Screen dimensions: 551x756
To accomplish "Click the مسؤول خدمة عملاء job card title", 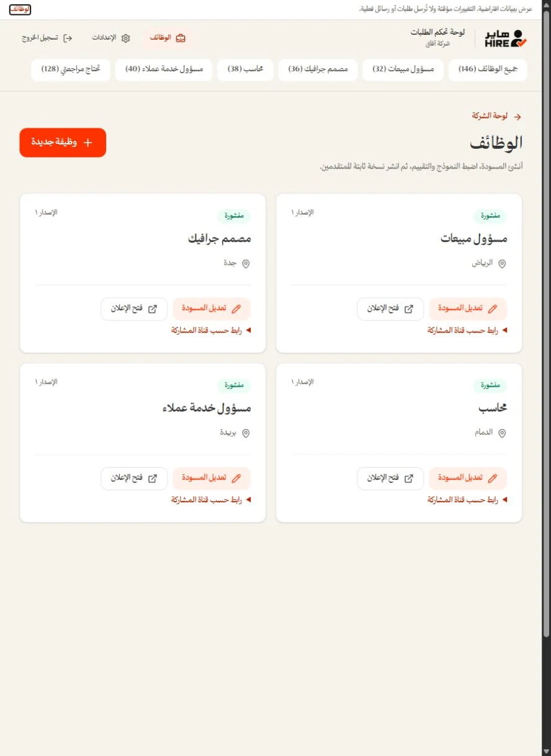I will 207,408.
